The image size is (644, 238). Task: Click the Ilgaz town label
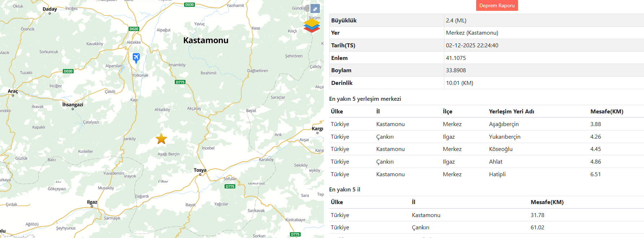92,202
